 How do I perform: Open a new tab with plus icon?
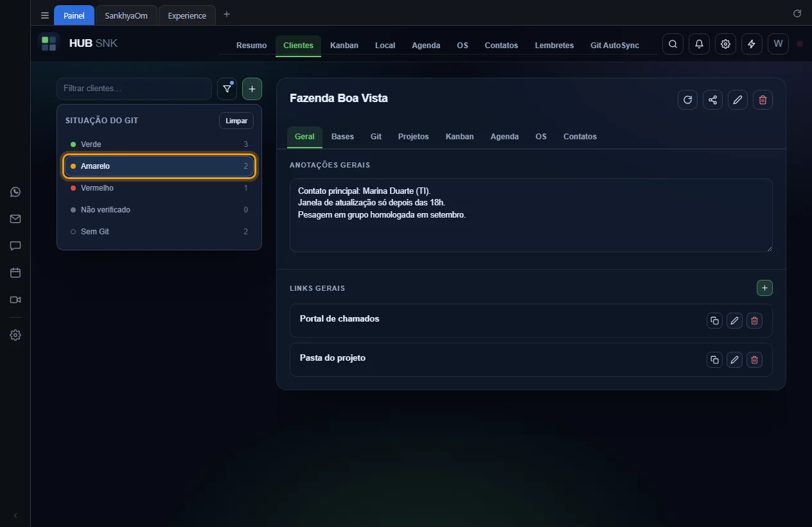click(227, 14)
